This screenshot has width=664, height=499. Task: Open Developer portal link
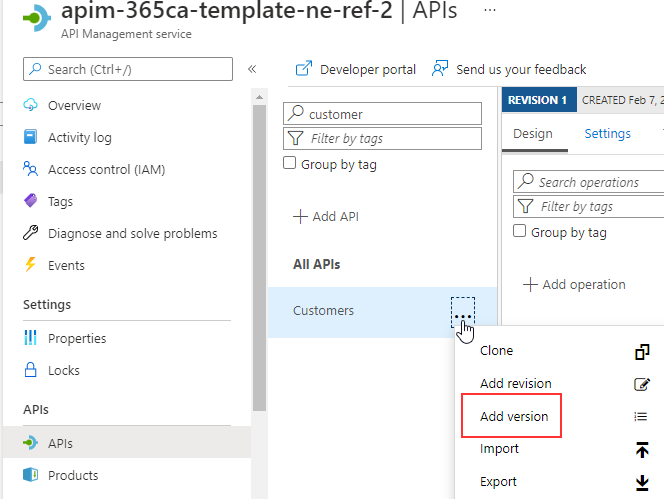[x=368, y=69]
